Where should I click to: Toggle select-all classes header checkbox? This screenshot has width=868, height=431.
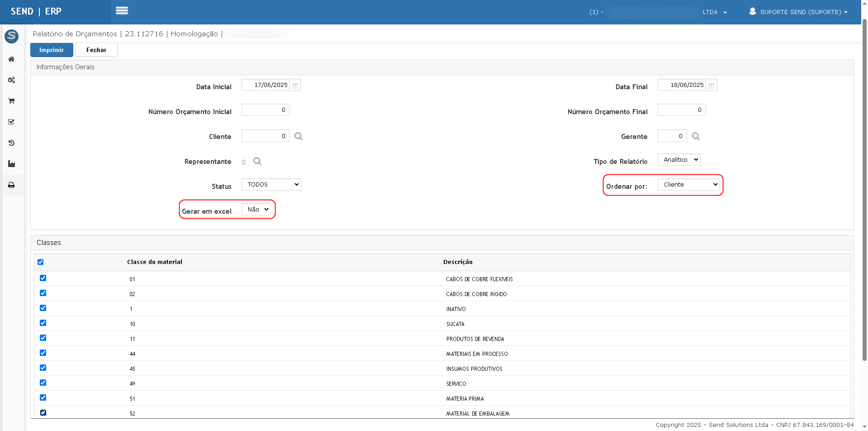[41, 262]
